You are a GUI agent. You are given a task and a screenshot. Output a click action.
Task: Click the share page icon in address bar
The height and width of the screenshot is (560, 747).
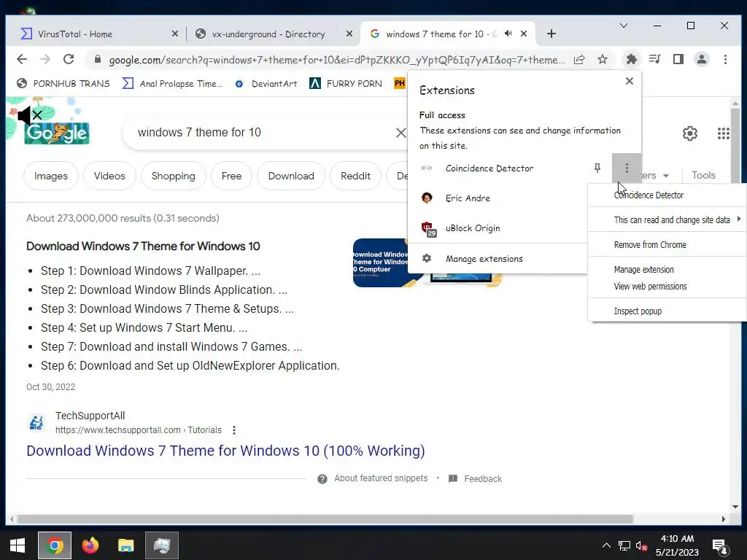[579, 60]
